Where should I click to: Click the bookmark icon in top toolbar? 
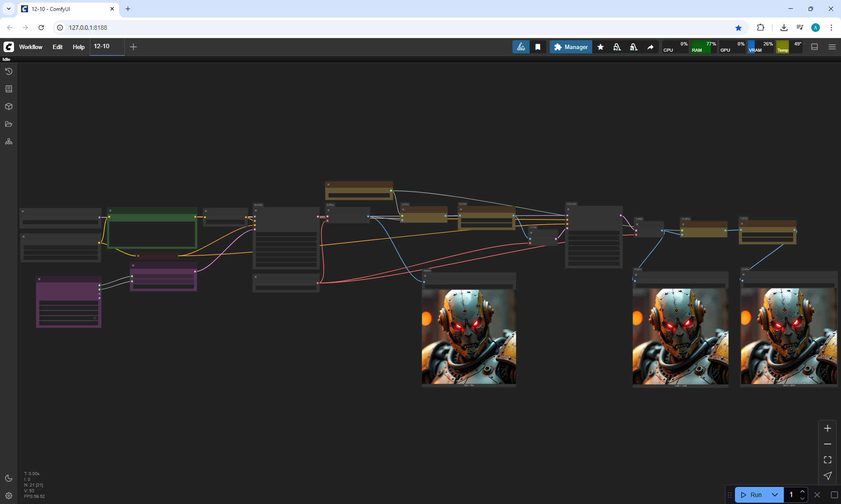coord(538,47)
